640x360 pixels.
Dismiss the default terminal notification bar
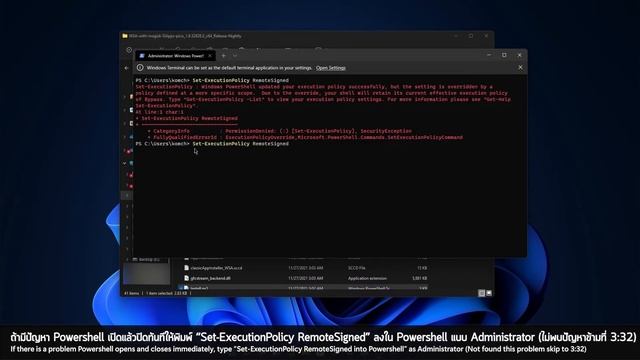(520, 67)
